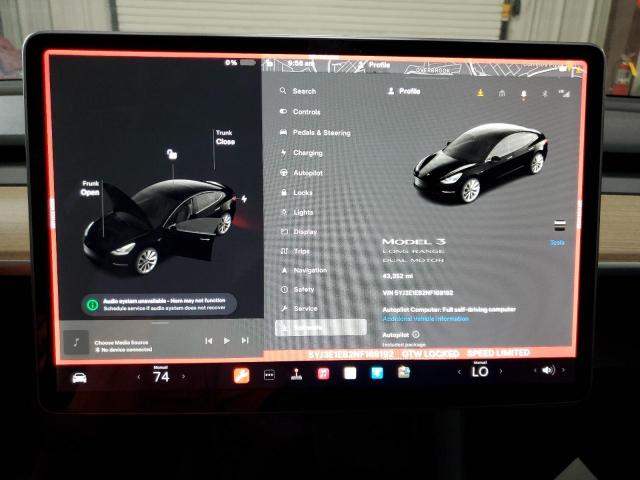Increase driver temperature right arrow
This screenshot has height=480, width=640.
[183, 376]
